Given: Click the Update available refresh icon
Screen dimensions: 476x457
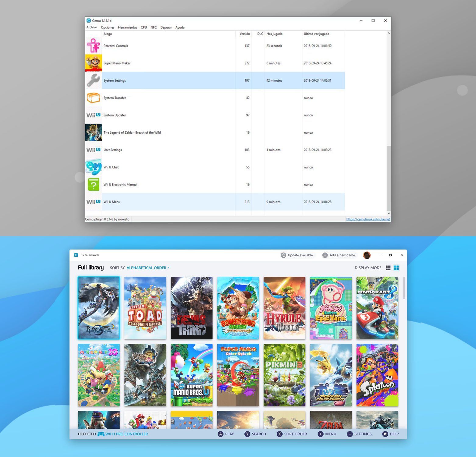Looking at the screenshot, I should (283, 255).
